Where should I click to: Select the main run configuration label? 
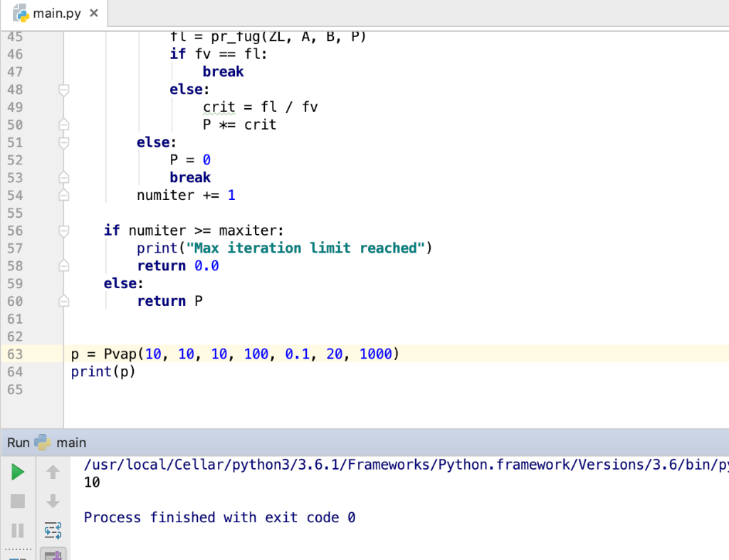coord(71,443)
